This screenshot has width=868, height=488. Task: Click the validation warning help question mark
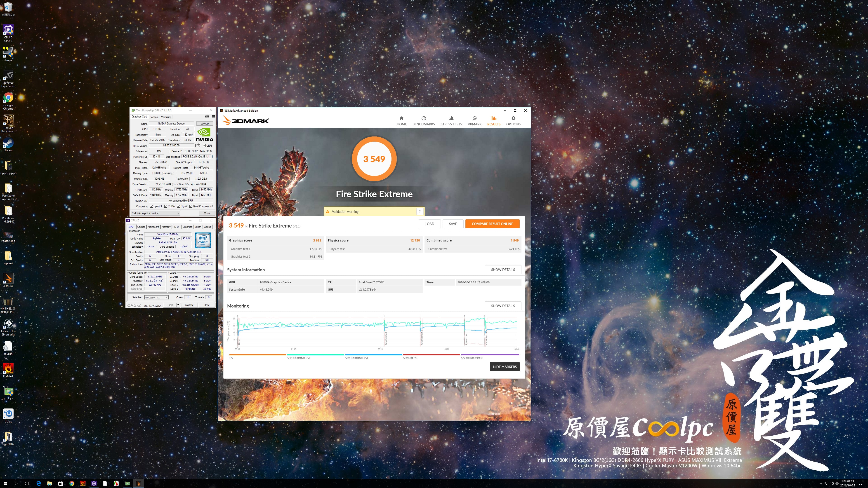(x=420, y=211)
